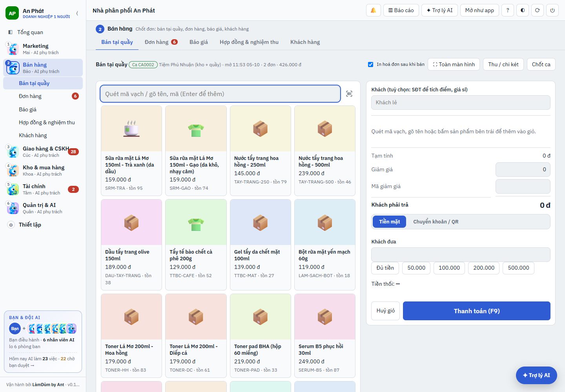
Task: Click the help question mark button
Action: pyautogui.click(x=508, y=10)
